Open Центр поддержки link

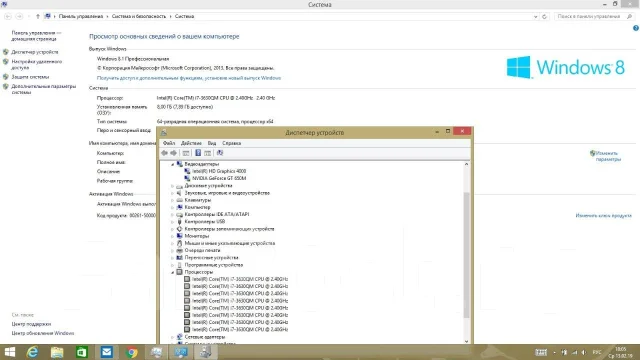[31, 324]
